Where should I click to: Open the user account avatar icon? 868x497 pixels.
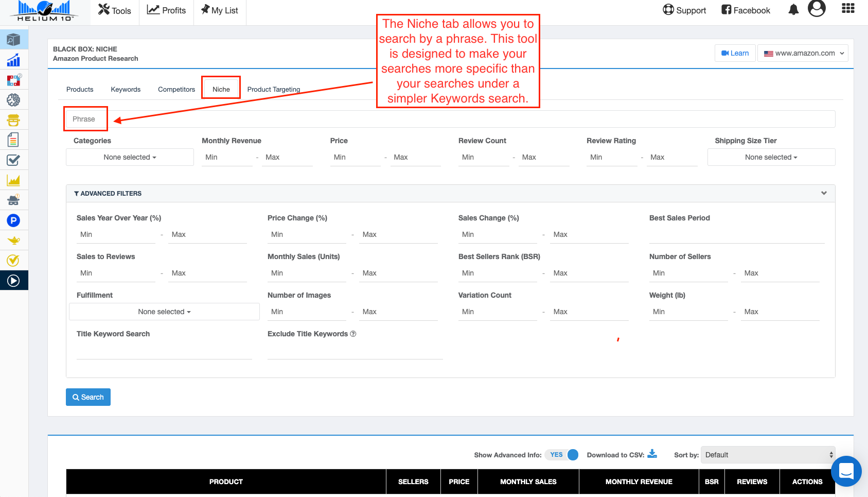point(817,8)
